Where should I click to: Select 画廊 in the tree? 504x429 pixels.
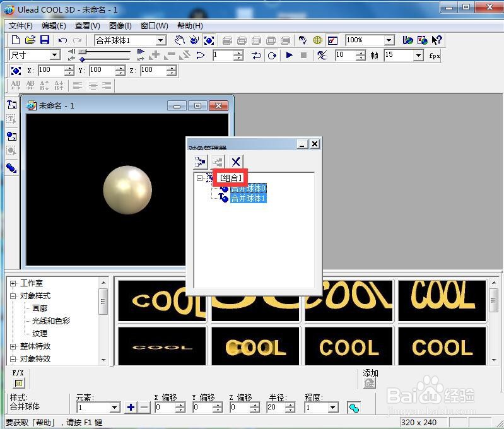pyautogui.click(x=40, y=309)
